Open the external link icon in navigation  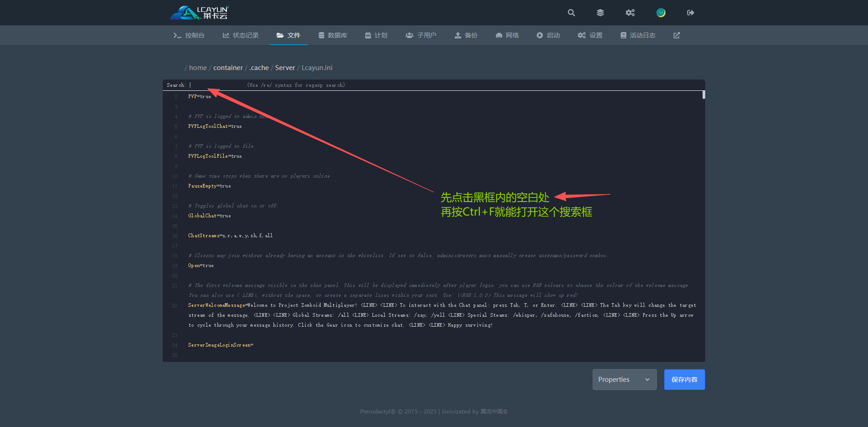pos(676,35)
